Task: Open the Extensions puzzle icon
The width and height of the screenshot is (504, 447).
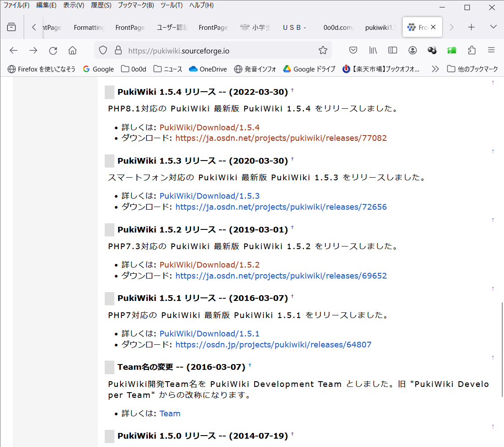Action: pos(472,50)
